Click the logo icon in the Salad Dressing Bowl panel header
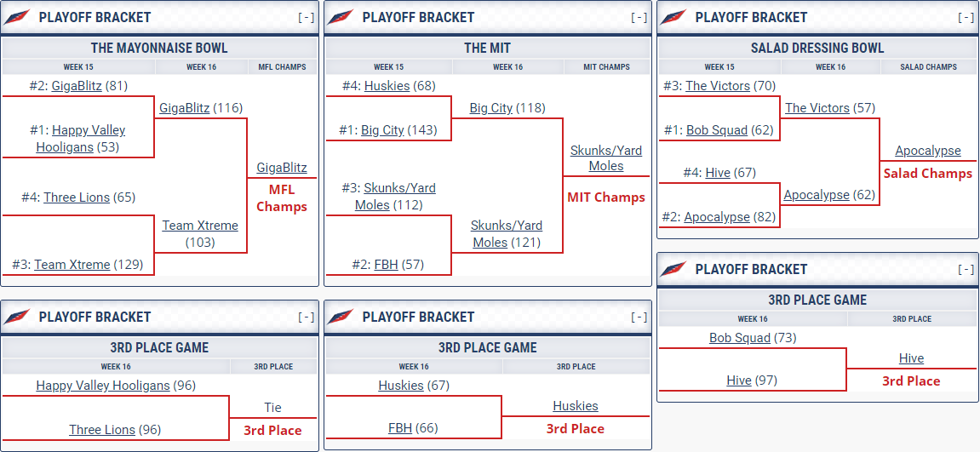 click(674, 17)
